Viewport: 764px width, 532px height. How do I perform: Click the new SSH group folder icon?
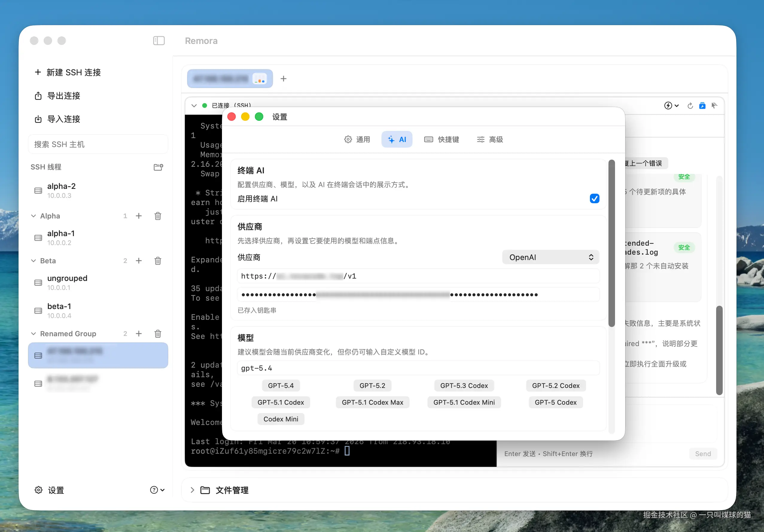(158, 167)
